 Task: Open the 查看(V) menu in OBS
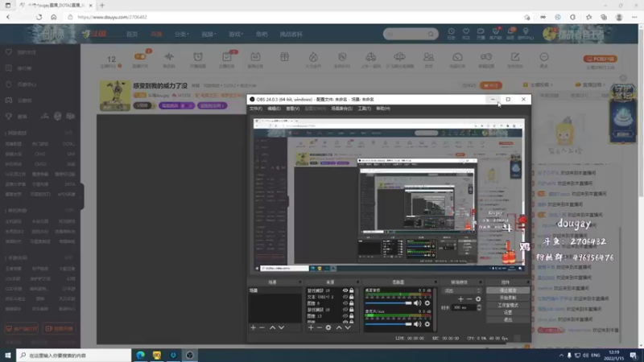[292, 109]
